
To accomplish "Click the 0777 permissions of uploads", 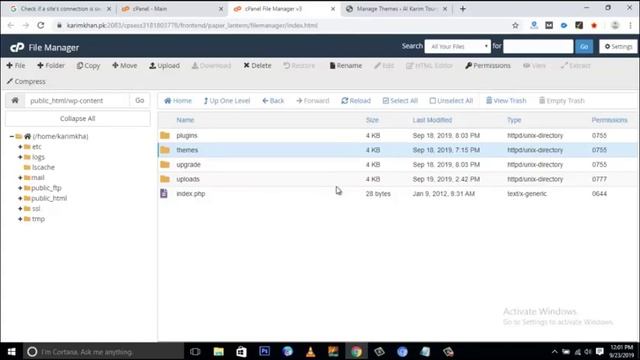I will point(599,179).
